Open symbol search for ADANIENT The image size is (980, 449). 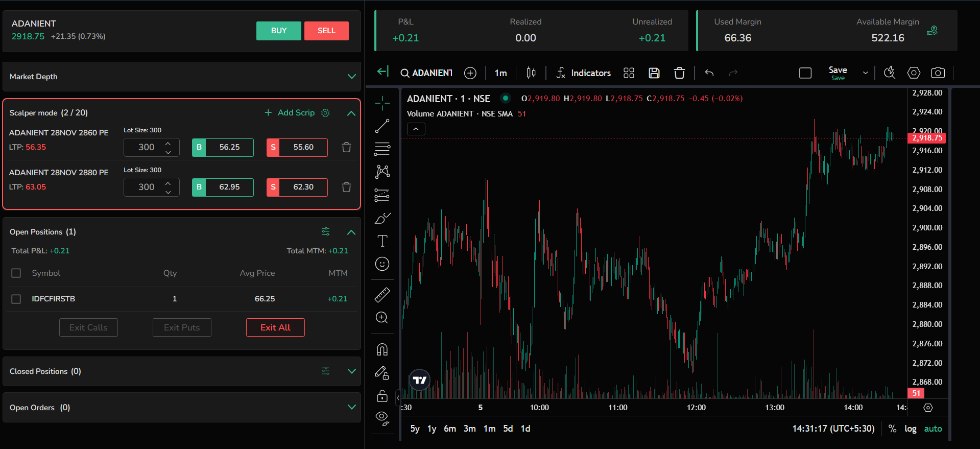[427, 73]
